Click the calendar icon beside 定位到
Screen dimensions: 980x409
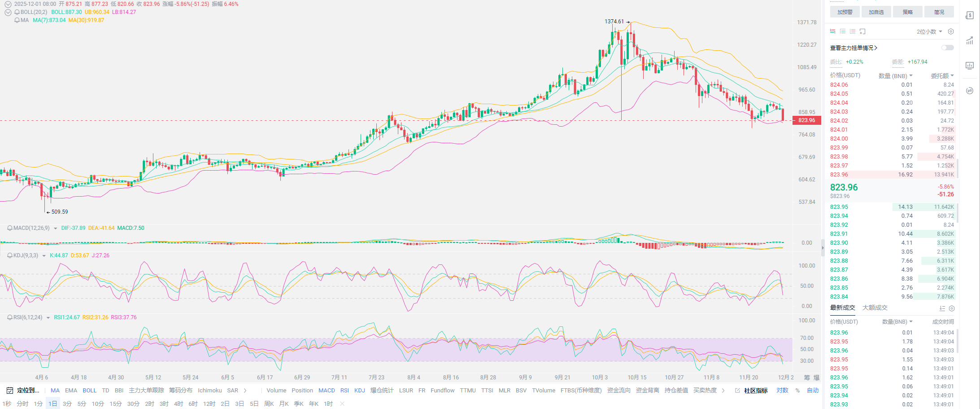(x=9, y=391)
